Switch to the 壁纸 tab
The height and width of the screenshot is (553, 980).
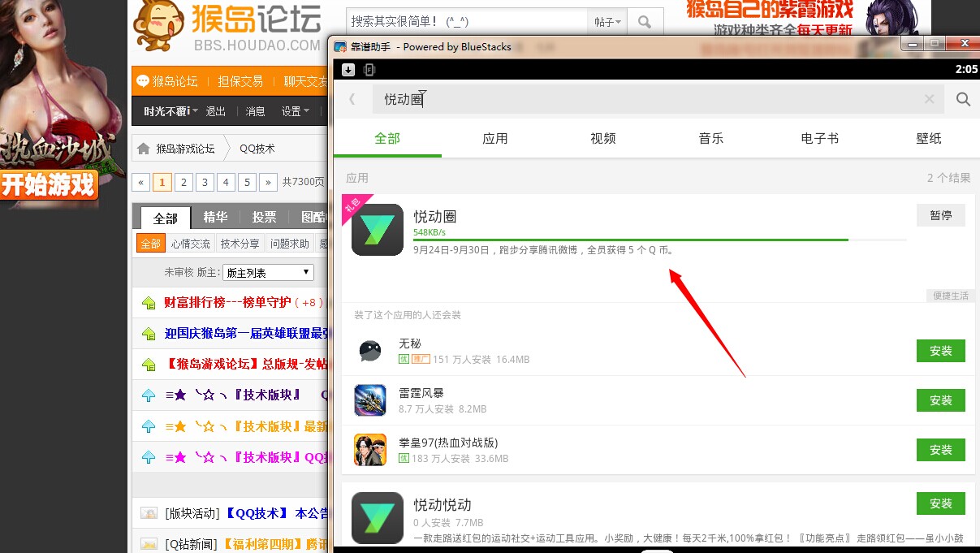coord(929,138)
